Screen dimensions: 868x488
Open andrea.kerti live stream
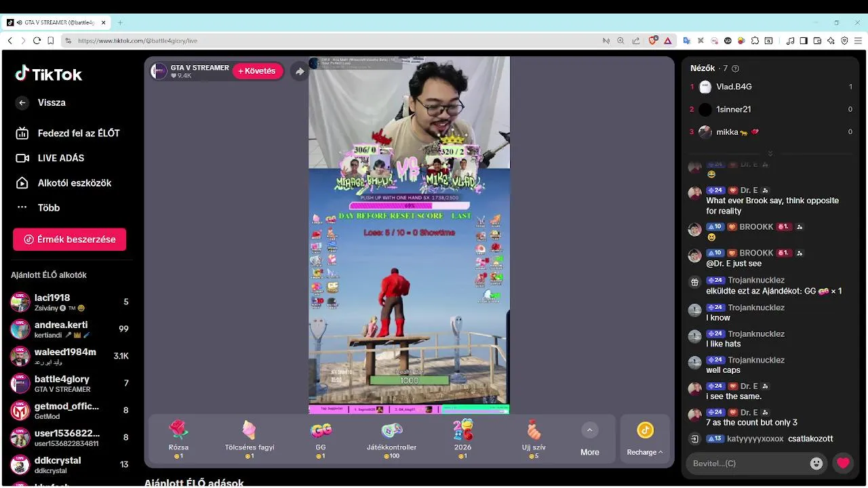click(69, 329)
